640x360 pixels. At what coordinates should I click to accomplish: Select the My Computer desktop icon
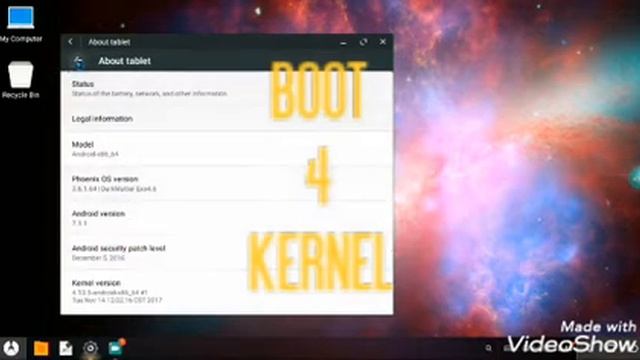(x=21, y=24)
